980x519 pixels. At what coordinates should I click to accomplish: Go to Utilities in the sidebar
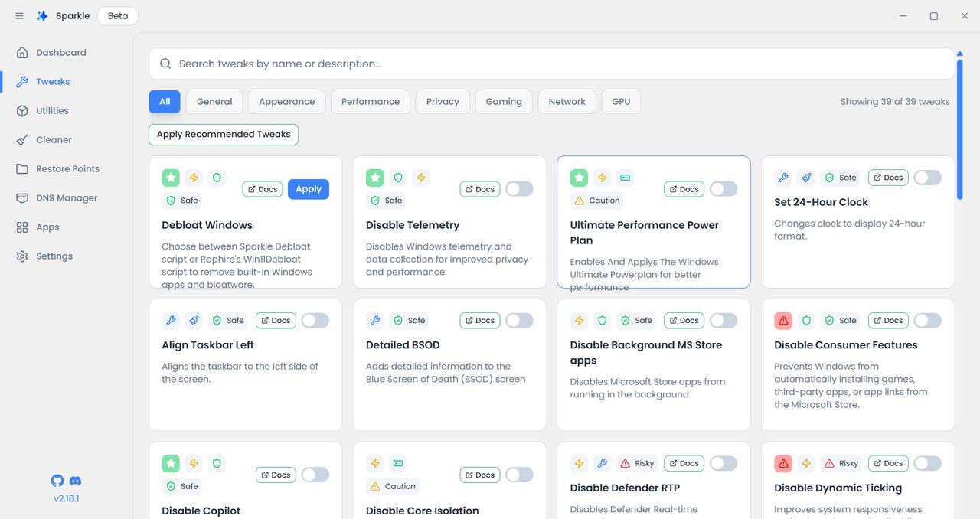pos(52,111)
